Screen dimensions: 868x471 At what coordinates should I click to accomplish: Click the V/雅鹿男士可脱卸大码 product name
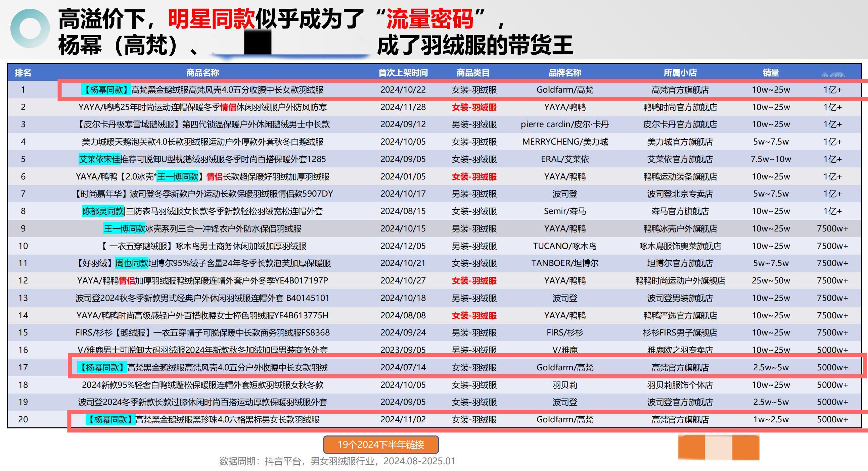click(x=202, y=350)
